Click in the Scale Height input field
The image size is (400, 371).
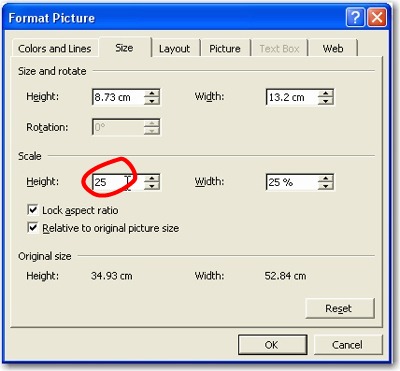tap(118, 182)
